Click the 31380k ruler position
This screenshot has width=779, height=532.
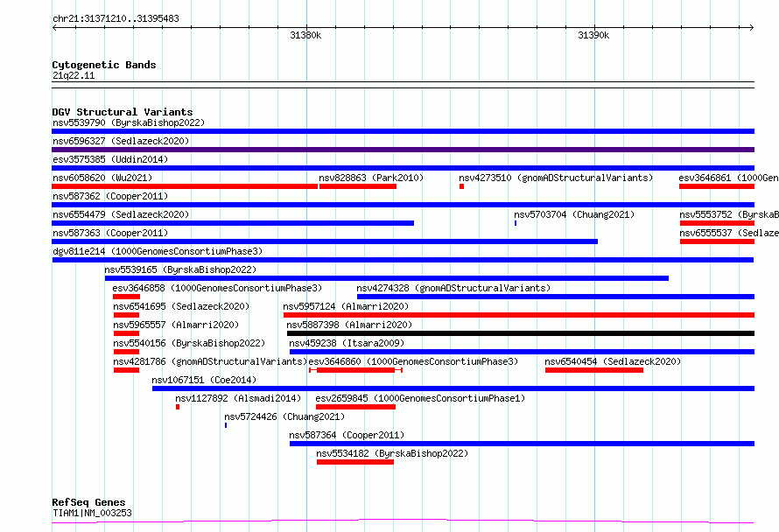tap(305, 35)
